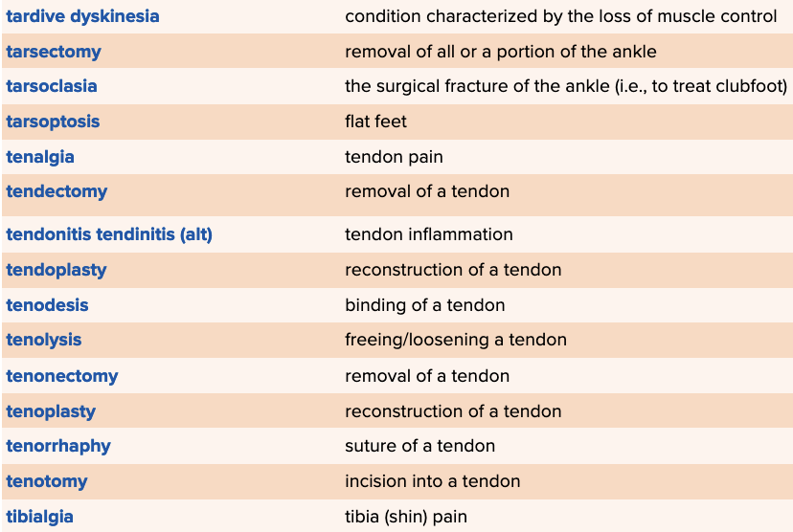Select the 'tibialgia' glossary term
The image size is (793, 532).
pyautogui.click(x=40, y=517)
